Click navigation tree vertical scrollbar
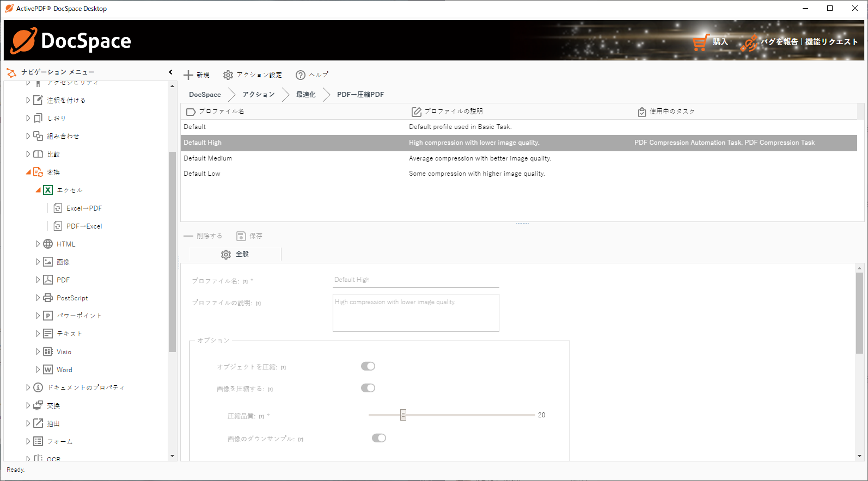This screenshot has width=868, height=481. coord(172,251)
